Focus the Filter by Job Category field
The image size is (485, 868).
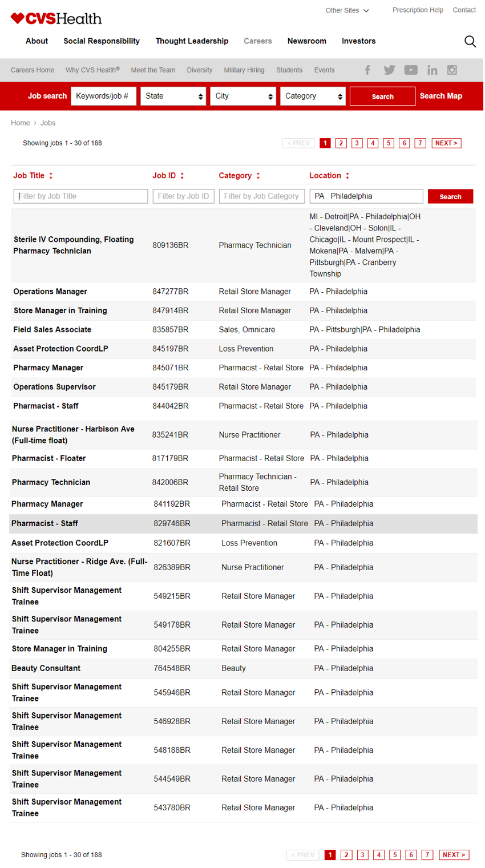click(x=261, y=196)
